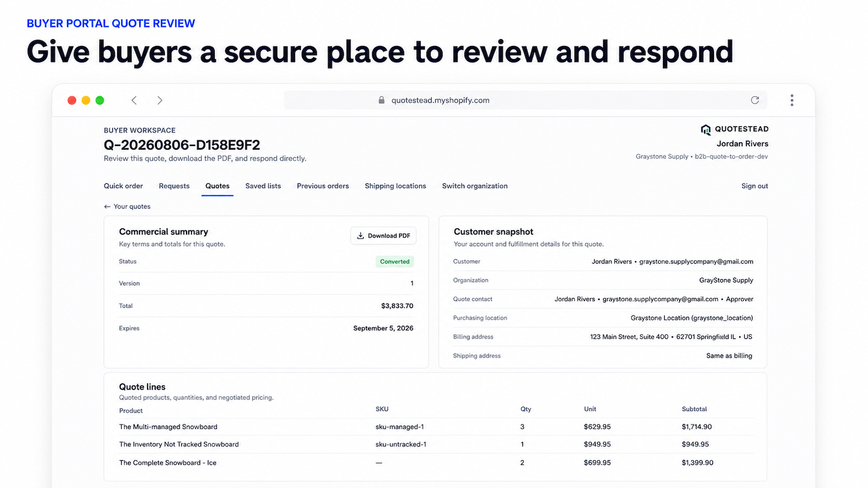
Task: Click The Complete Snowboard - Ice row
Action: click(437, 463)
